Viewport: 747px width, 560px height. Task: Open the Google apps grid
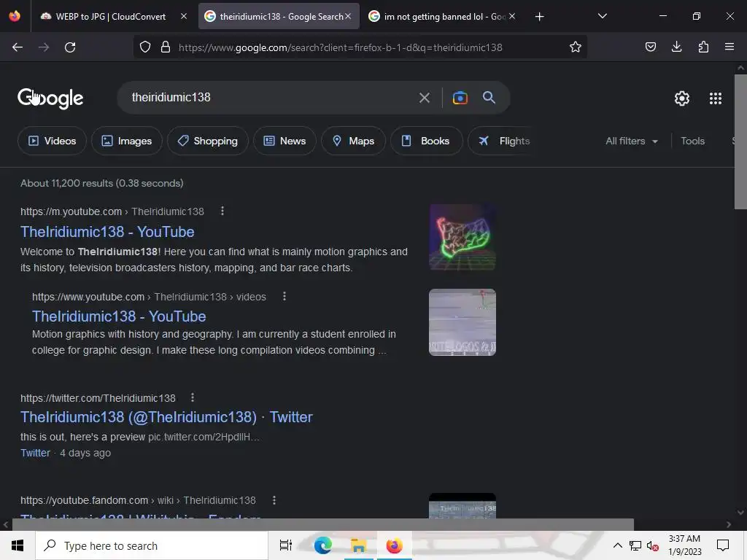[x=715, y=98]
